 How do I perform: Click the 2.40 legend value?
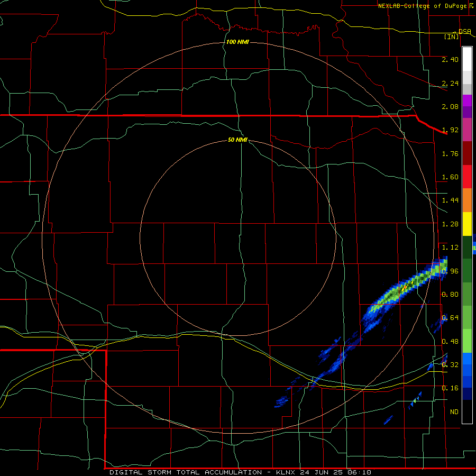tap(450, 59)
